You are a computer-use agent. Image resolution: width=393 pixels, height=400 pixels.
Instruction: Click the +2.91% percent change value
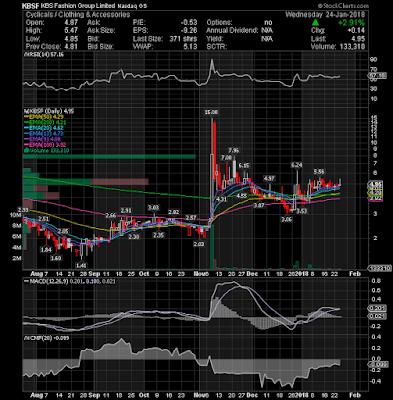(x=351, y=23)
